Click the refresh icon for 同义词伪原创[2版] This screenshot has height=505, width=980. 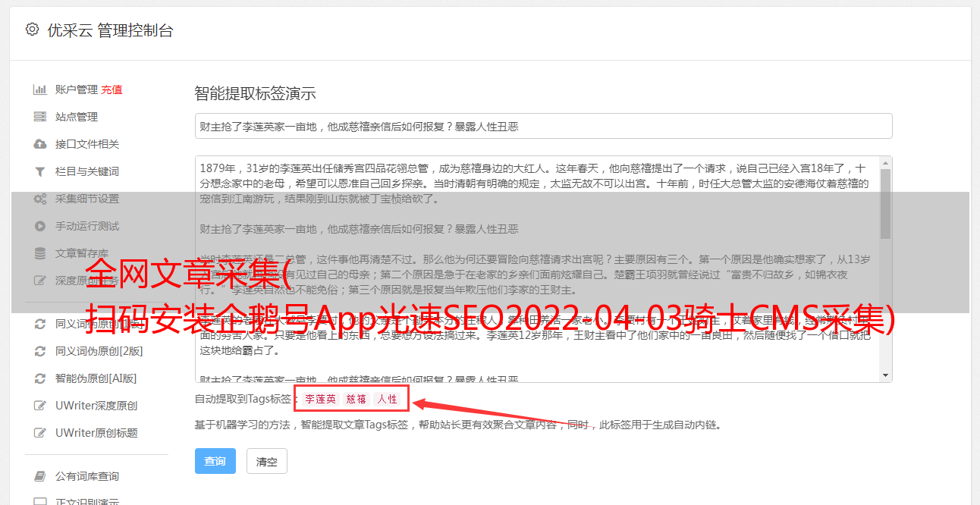(x=40, y=351)
